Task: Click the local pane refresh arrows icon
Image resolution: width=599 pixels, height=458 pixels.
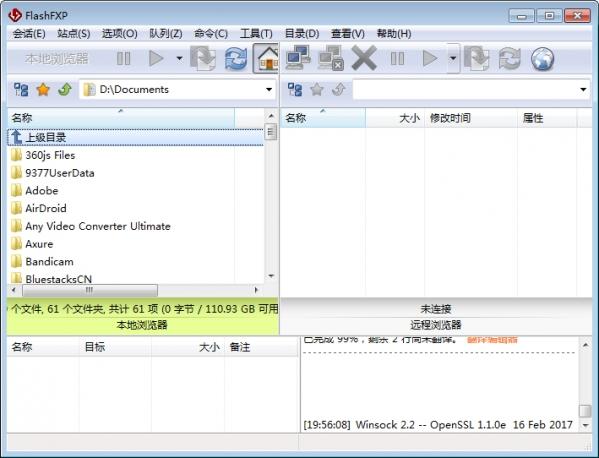Action: [235, 59]
